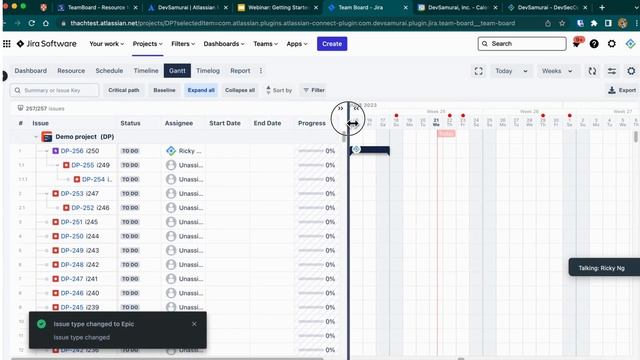
Task: Open Teams dropdown menu
Action: (265, 44)
